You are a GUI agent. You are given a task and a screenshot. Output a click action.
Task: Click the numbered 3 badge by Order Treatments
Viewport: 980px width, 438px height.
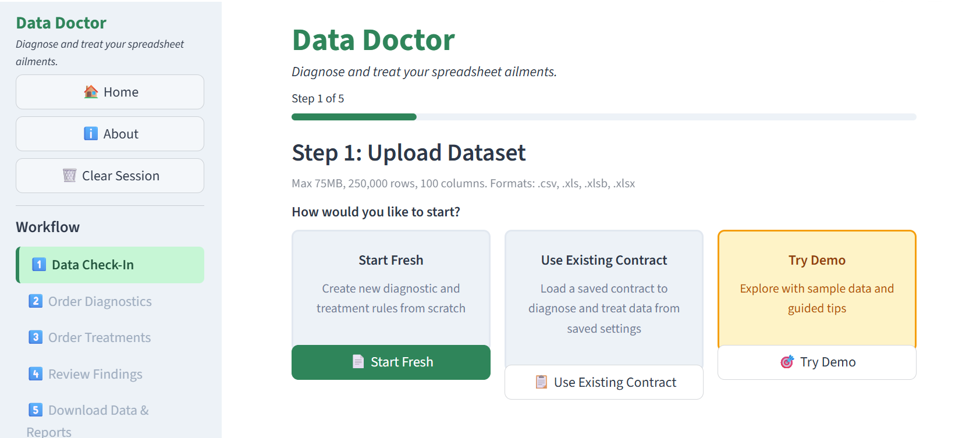(36, 337)
